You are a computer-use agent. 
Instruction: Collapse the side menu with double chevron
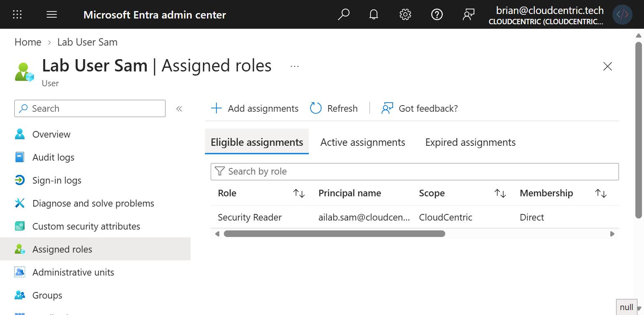[x=179, y=108]
